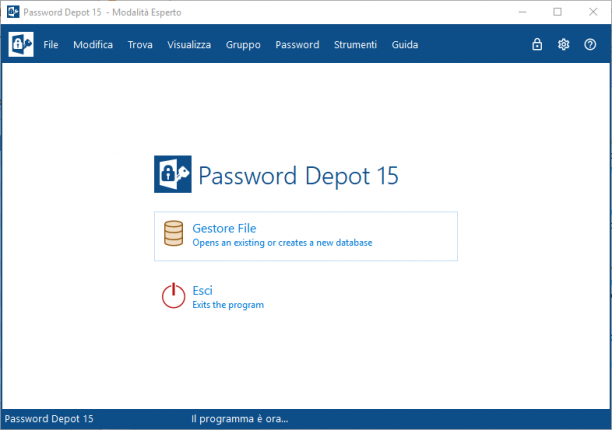Maximize the Password Depot window
The width and height of the screenshot is (612, 430).
(x=558, y=12)
